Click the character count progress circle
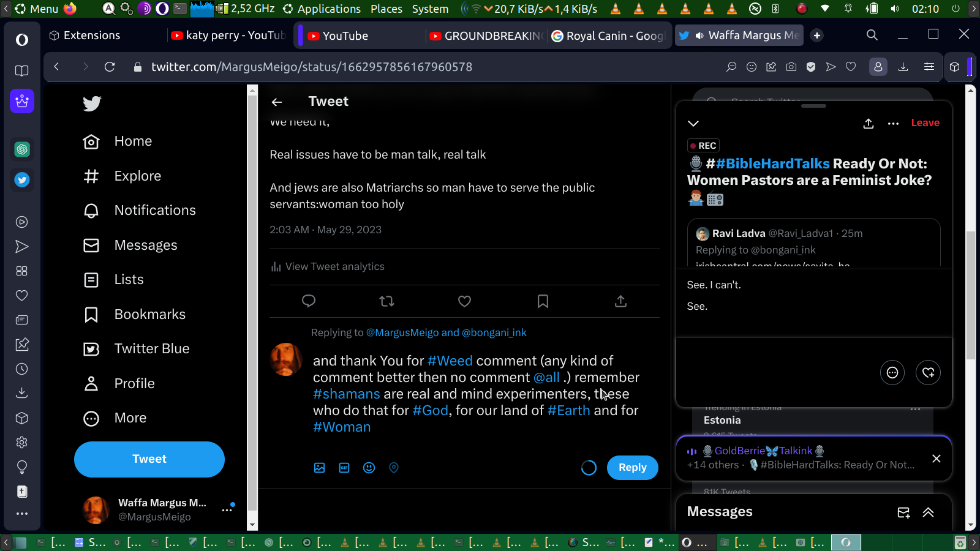 coord(589,468)
